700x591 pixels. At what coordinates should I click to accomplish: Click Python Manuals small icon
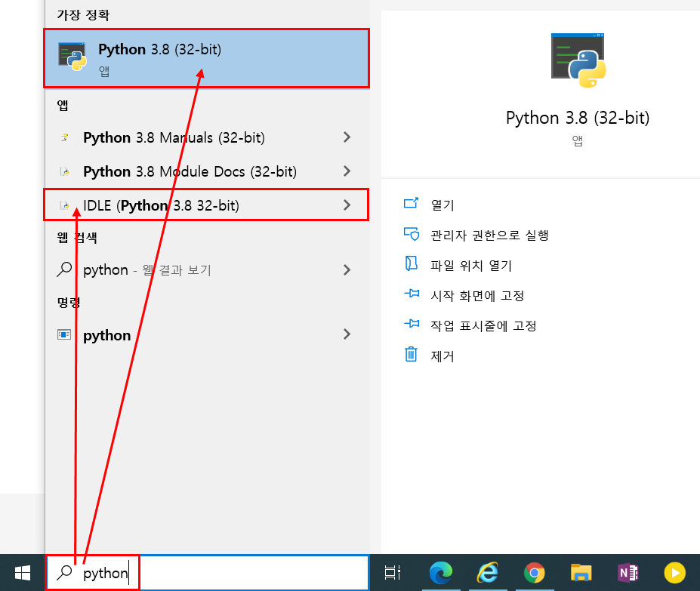coord(64,137)
